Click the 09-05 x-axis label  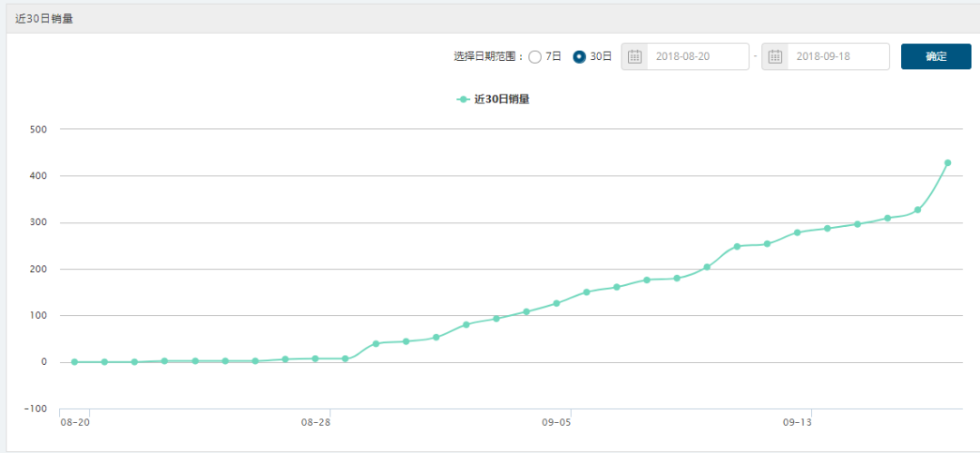tap(556, 422)
